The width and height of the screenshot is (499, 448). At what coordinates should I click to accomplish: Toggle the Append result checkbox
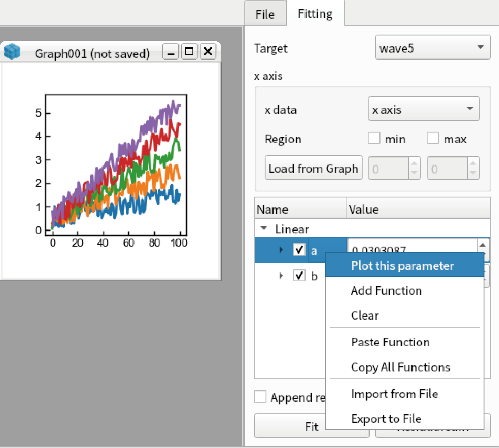260,397
